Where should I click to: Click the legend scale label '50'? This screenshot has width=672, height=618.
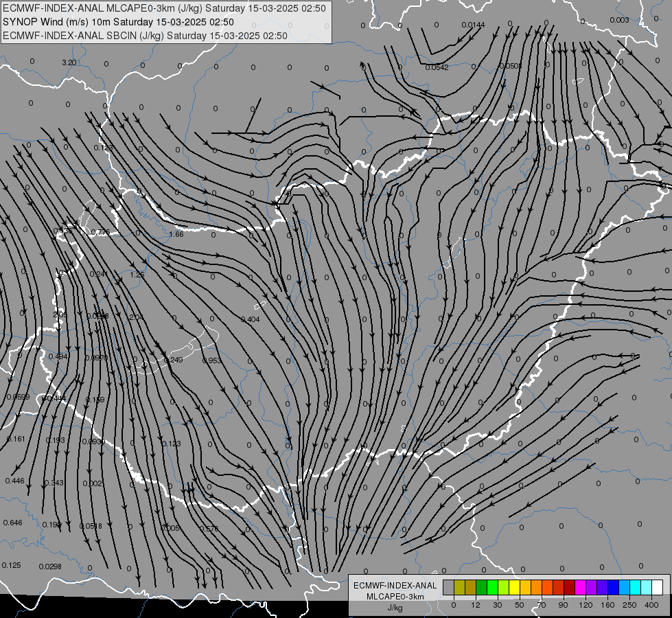click(520, 605)
